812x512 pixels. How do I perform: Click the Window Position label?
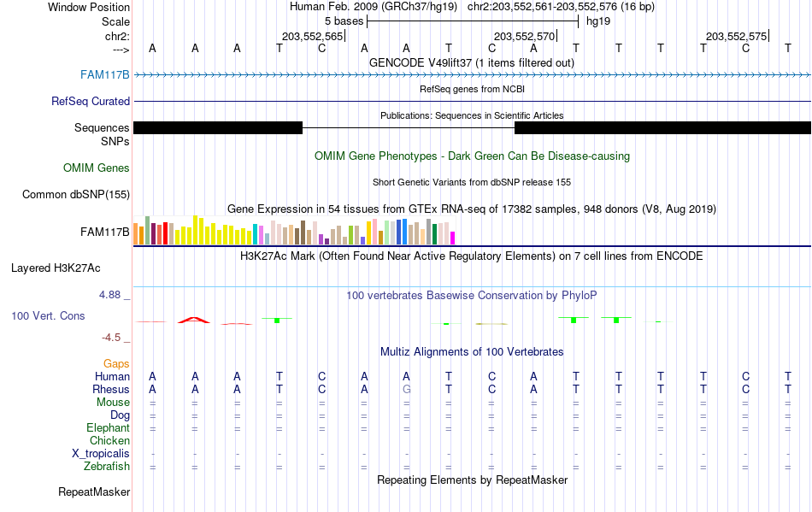click(89, 7)
